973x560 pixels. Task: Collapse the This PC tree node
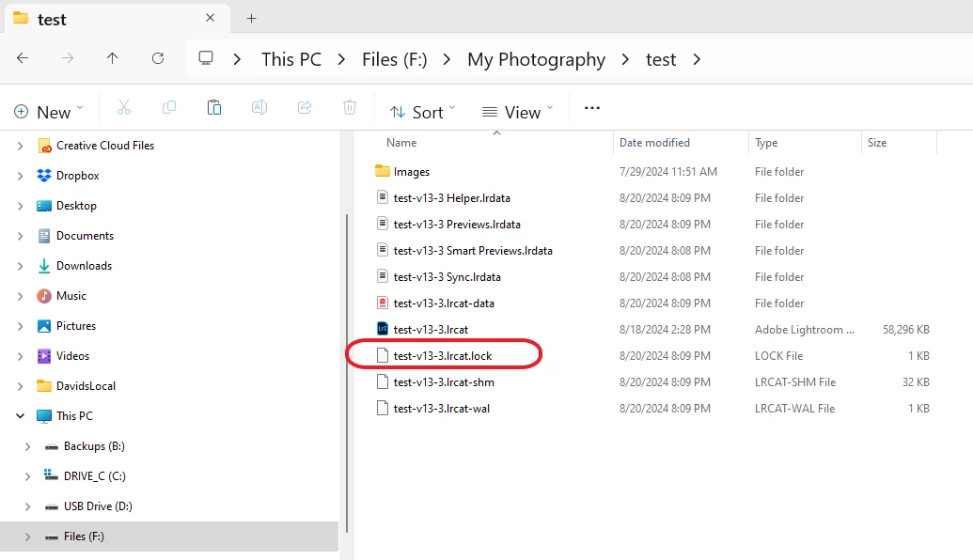[20, 415]
